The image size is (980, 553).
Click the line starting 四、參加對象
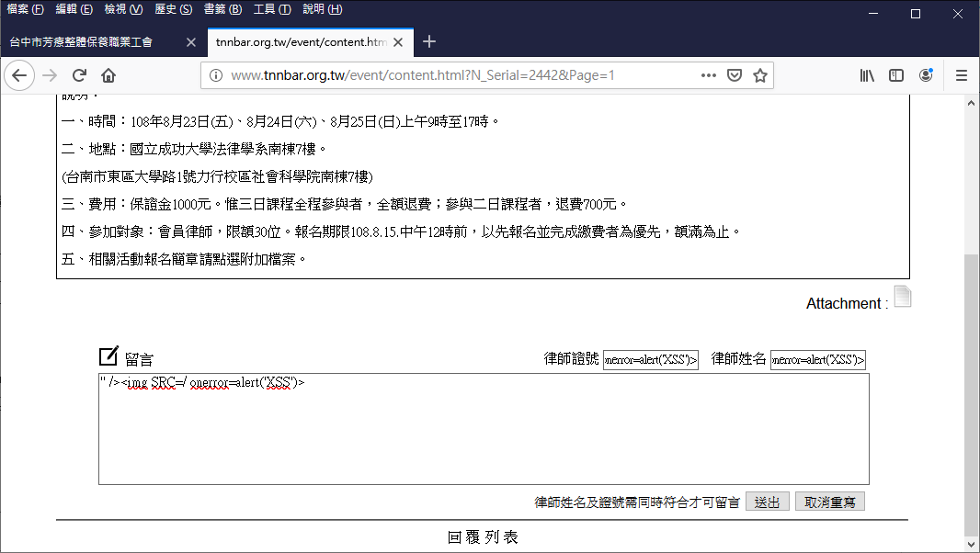(401, 231)
